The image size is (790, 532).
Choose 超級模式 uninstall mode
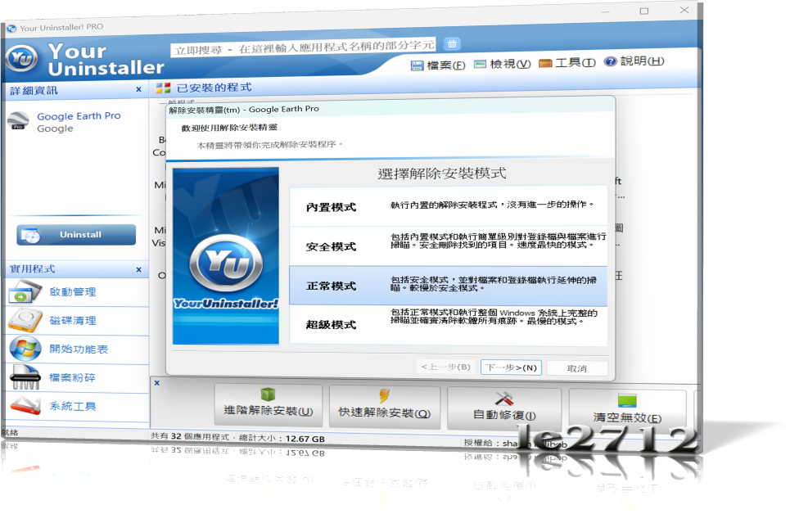[x=448, y=325]
